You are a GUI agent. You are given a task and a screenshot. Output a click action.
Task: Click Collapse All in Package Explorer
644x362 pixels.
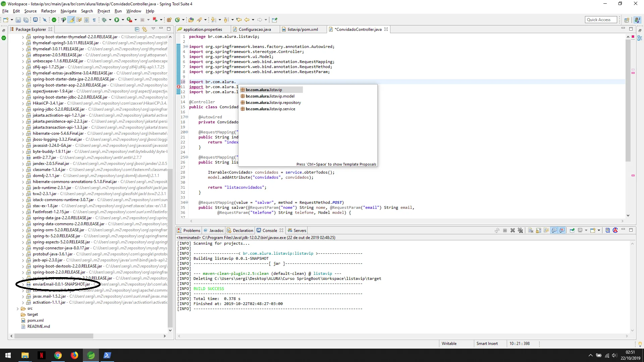coord(137,29)
